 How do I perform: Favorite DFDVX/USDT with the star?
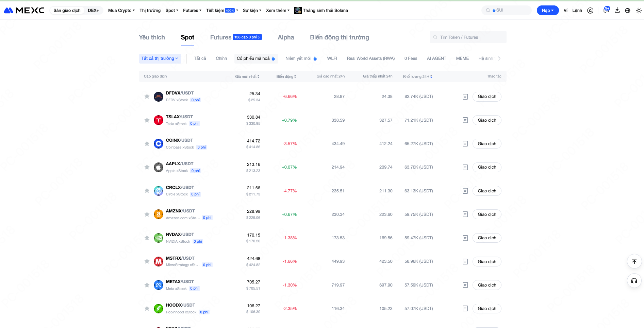click(147, 97)
